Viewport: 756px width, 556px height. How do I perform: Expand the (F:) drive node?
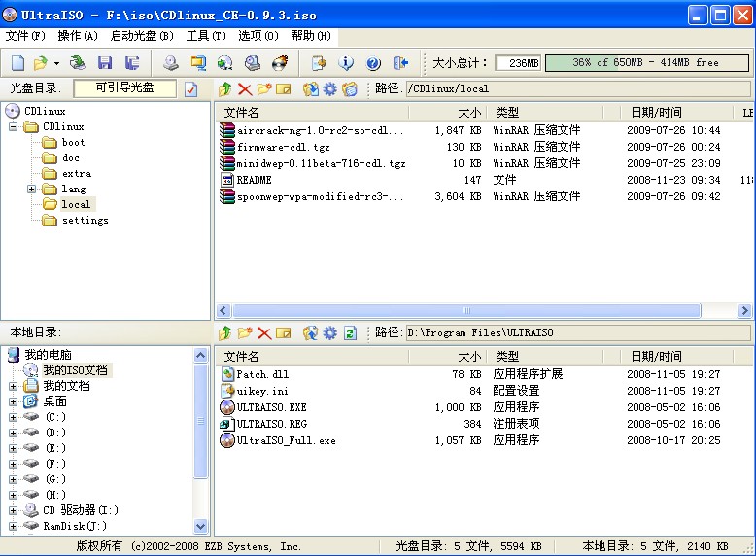click(13, 464)
